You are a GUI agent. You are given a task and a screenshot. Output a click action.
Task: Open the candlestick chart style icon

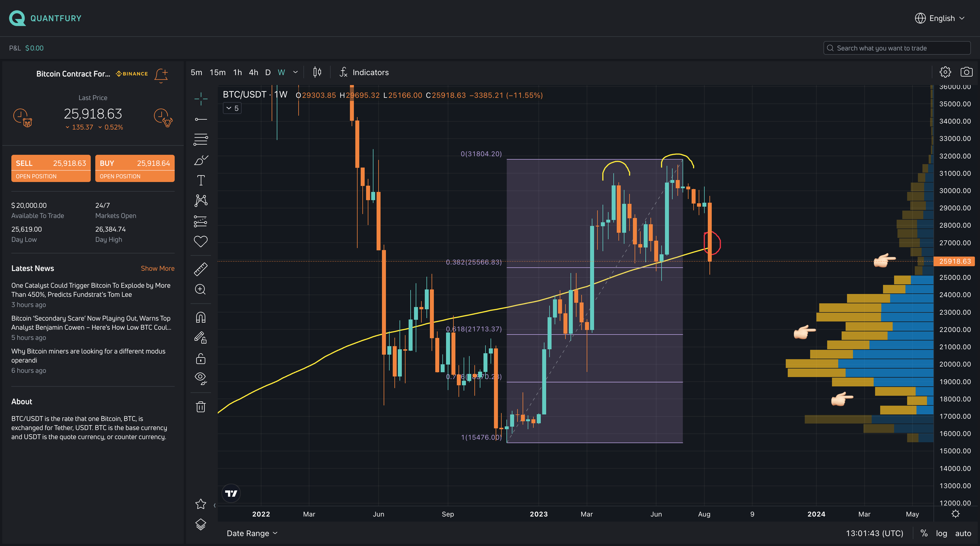[x=317, y=72]
